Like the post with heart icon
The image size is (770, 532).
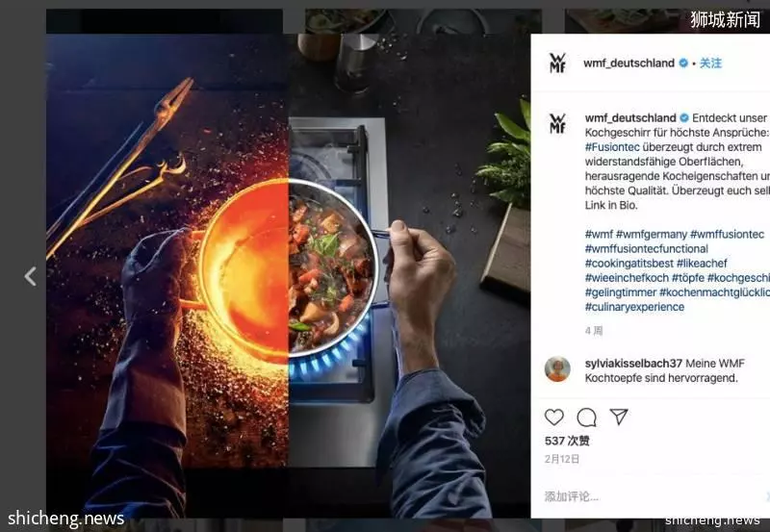(x=554, y=418)
